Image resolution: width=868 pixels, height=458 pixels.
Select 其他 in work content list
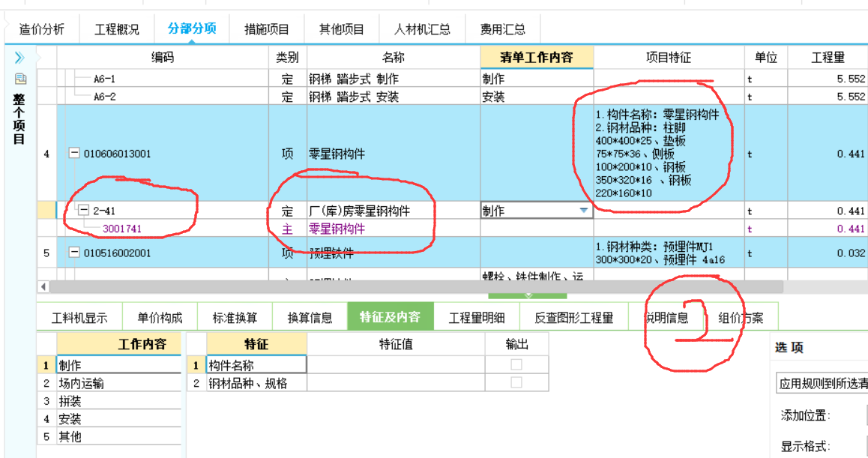point(119,436)
